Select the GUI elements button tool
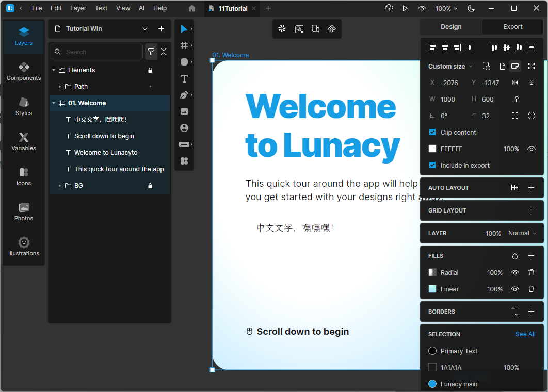 [184, 144]
